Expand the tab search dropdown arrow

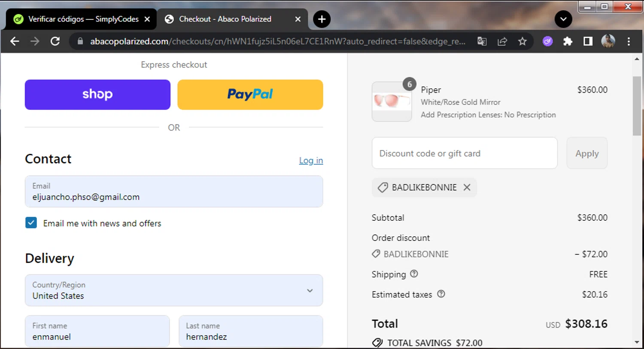click(x=563, y=19)
